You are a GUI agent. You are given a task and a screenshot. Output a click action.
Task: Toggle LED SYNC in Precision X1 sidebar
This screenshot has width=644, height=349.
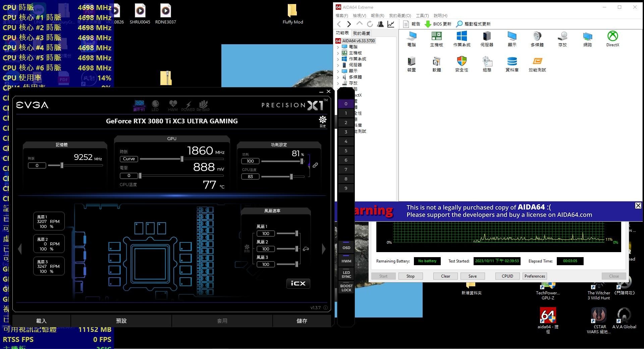tap(346, 274)
